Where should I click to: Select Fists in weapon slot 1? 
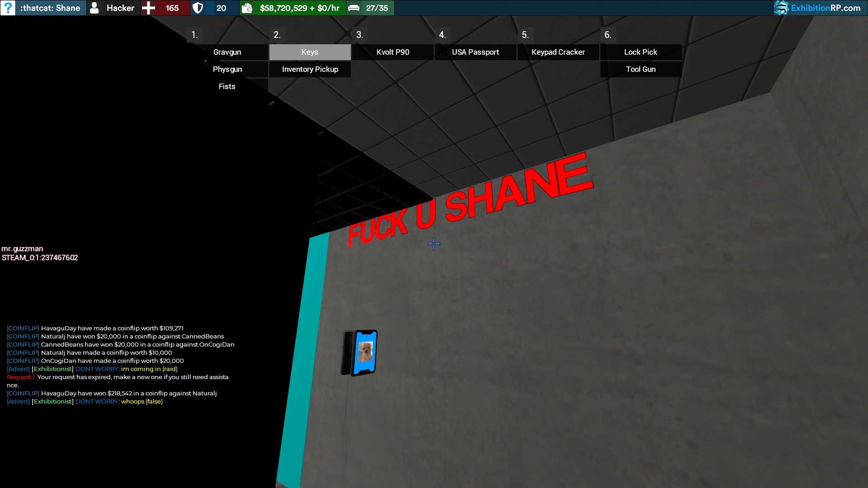(227, 86)
